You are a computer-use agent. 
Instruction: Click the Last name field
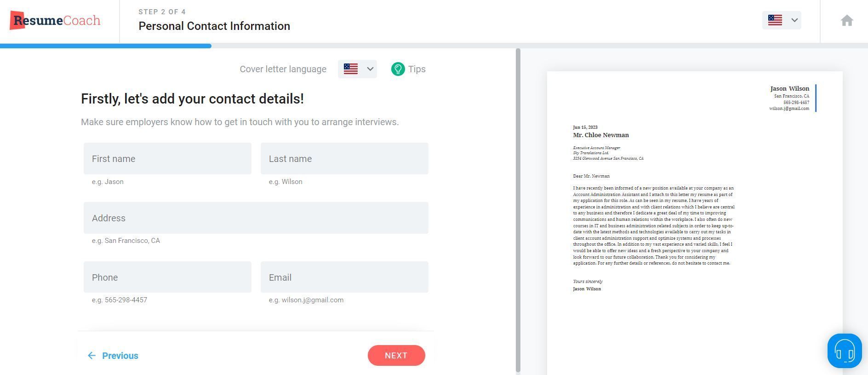click(344, 159)
